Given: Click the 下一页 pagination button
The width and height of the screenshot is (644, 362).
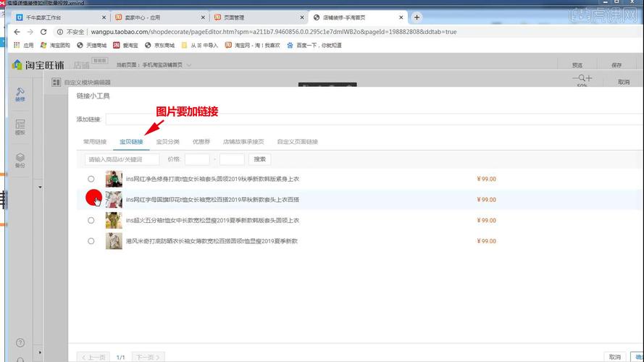Looking at the screenshot, I should [148, 357].
